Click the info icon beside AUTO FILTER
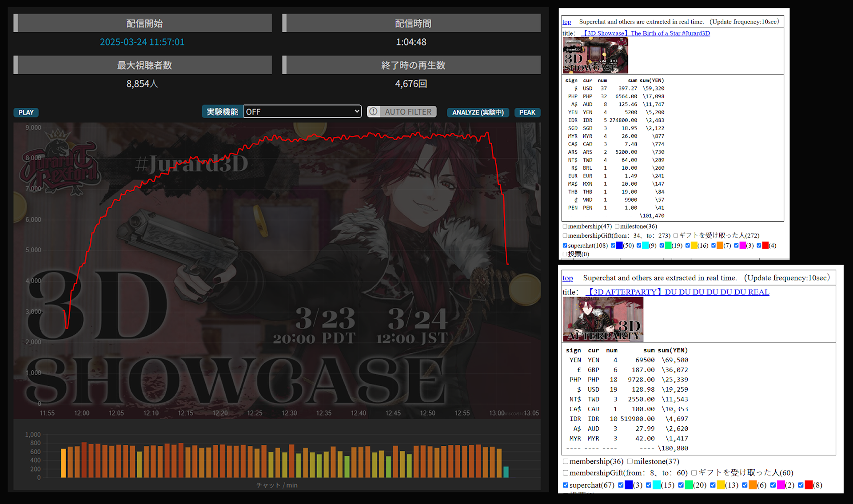Screen dimensions: 853x504 click(x=373, y=112)
